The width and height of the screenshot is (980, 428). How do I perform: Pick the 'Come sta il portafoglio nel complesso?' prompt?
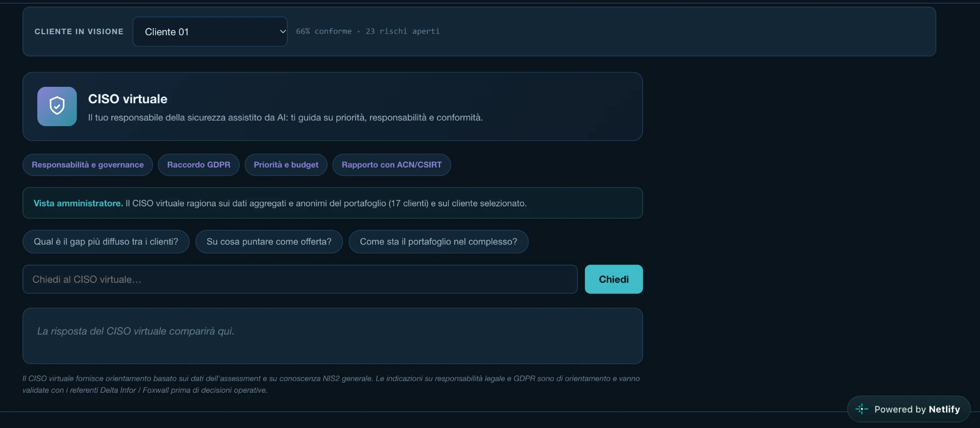438,242
